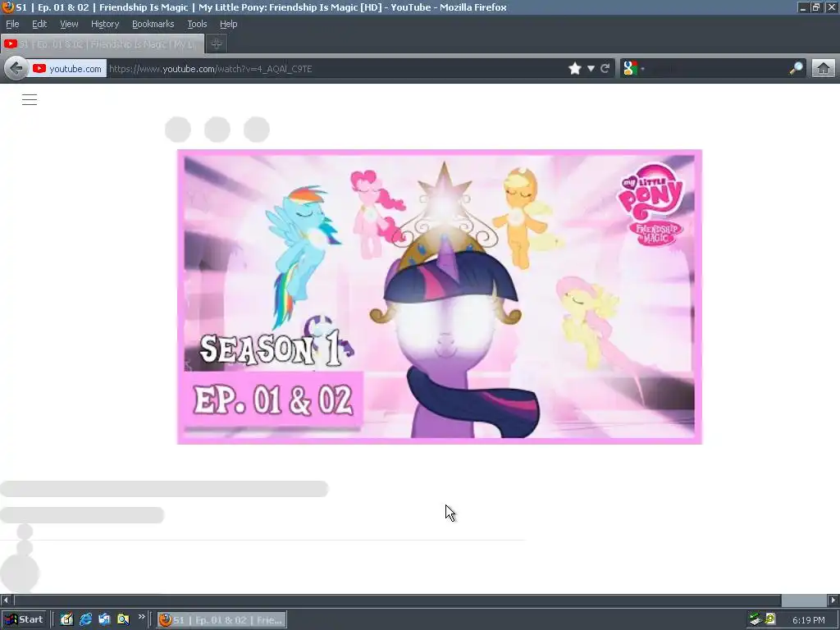Open the Start menu
This screenshot has width=840, height=630.
(24, 619)
